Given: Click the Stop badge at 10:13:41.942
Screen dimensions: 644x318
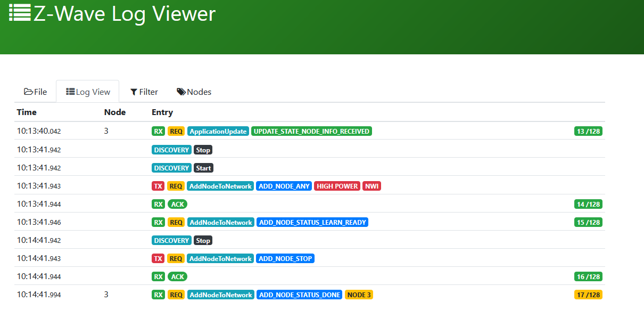Looking at the screenshot, I should click(203, 150).
